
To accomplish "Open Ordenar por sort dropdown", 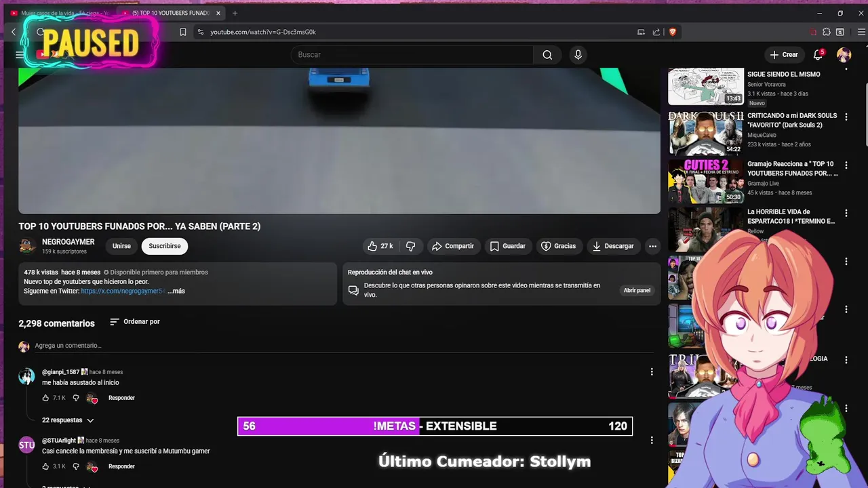I will (x=135, y=322).
